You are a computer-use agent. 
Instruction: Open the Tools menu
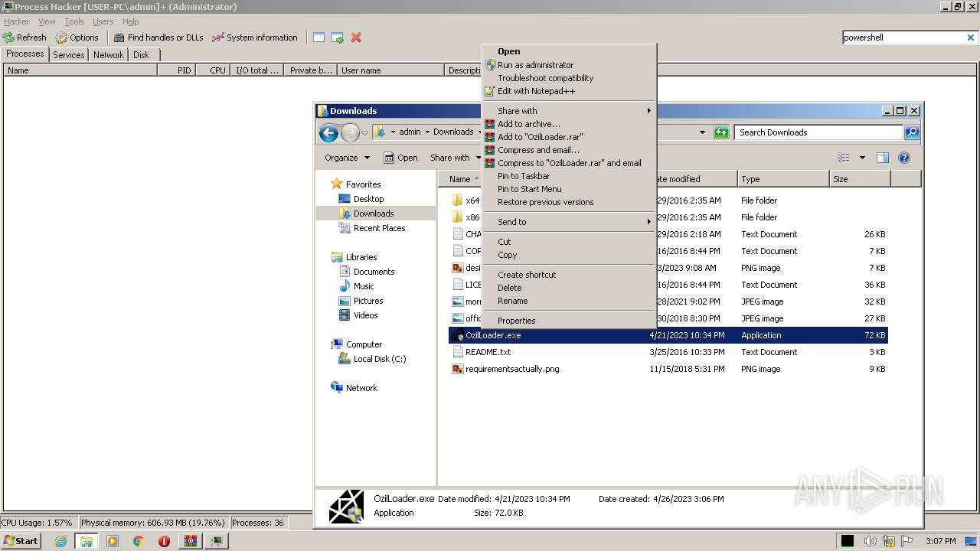pos(74,21)
